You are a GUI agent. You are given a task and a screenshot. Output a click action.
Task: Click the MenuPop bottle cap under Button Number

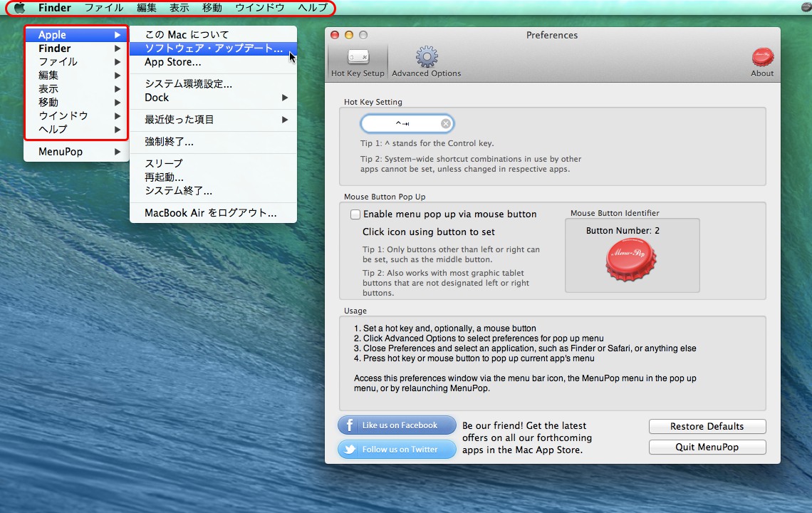[x=631, y=259]
